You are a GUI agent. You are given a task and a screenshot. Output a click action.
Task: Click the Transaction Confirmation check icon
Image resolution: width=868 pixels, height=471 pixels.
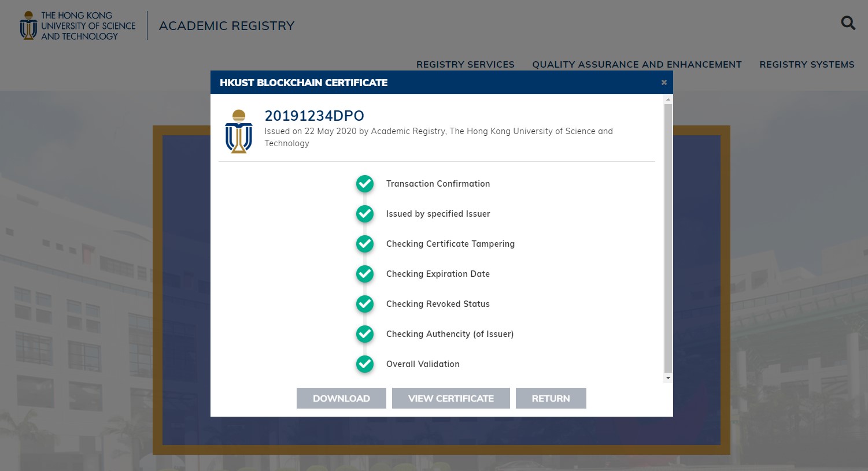(365, 184)
